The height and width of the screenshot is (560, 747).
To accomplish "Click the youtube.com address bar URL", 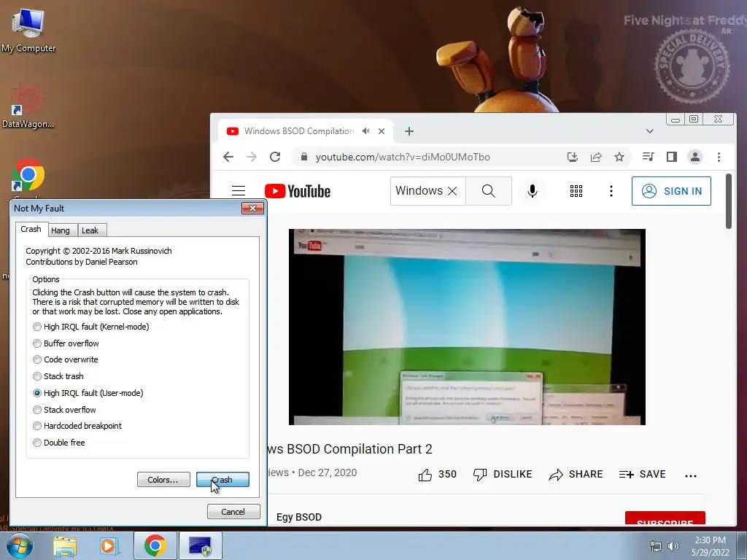I will pyautogui.click(x=403, y=157).
